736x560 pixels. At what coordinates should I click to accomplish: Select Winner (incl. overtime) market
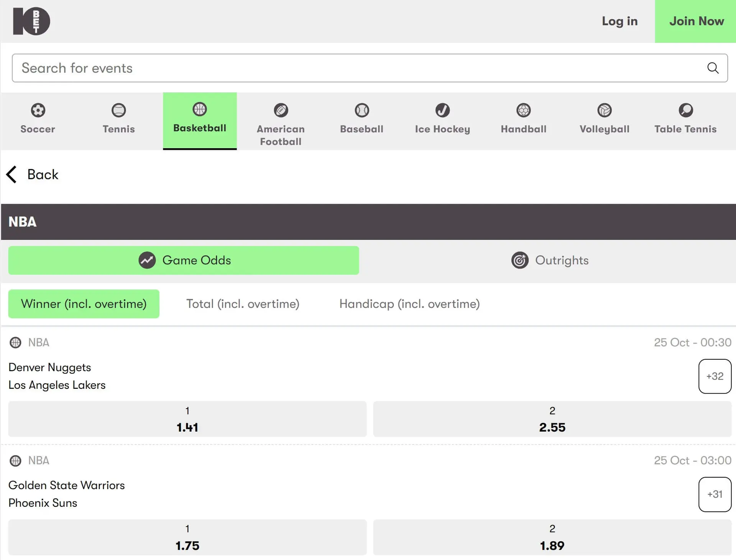[84, 304]
